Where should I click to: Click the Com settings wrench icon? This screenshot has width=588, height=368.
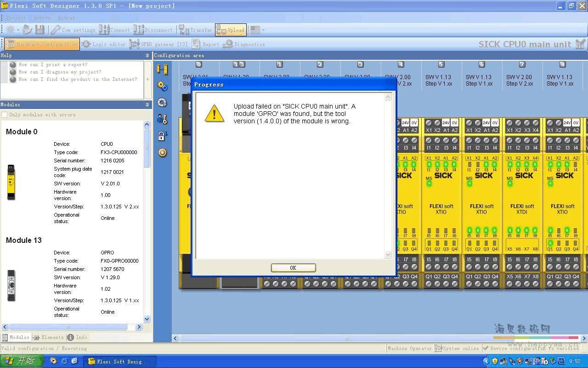click(x=56, y=30)
